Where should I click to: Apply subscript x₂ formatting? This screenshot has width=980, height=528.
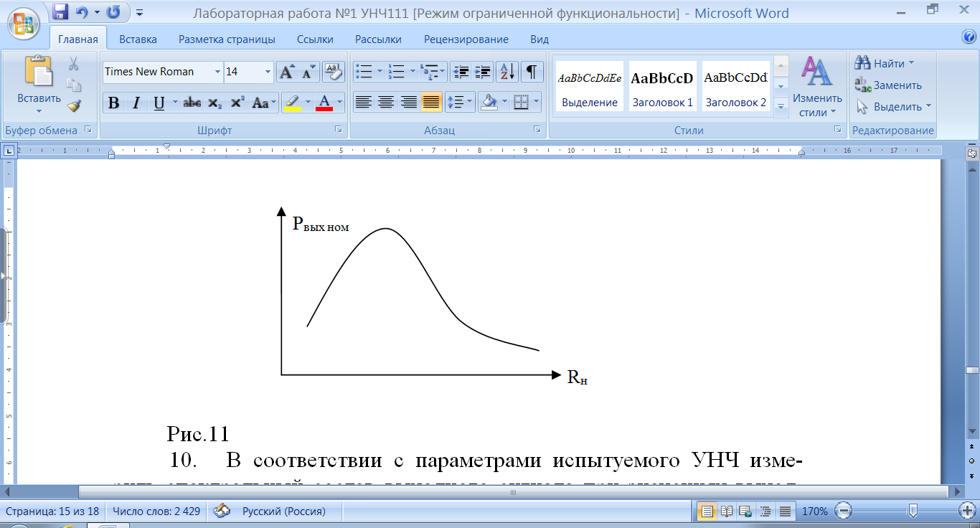(x=215, y=103)
